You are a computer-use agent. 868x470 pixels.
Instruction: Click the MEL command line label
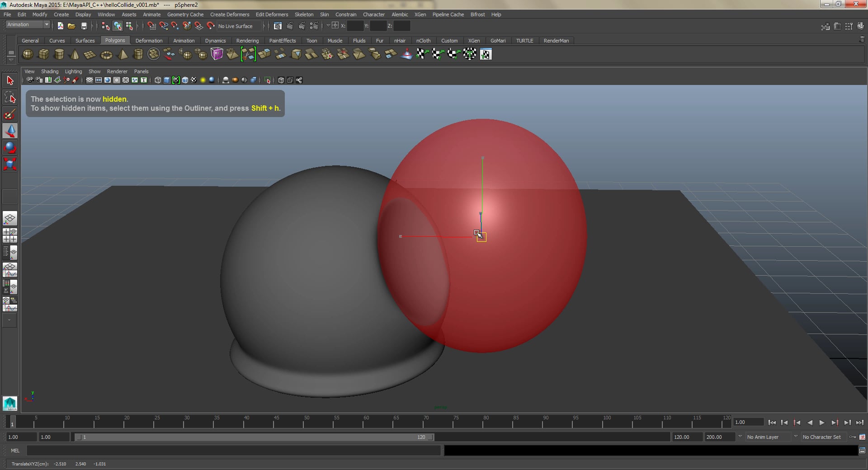click(x=15, y=451)
